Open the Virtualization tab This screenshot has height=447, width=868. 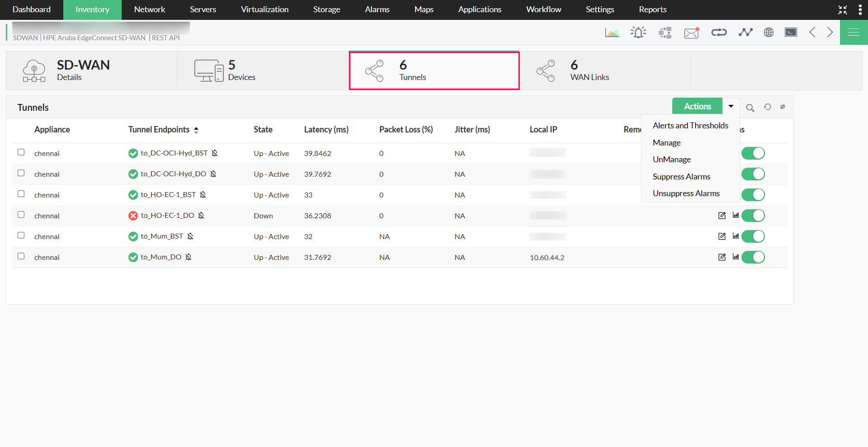(x=265, y=9)
